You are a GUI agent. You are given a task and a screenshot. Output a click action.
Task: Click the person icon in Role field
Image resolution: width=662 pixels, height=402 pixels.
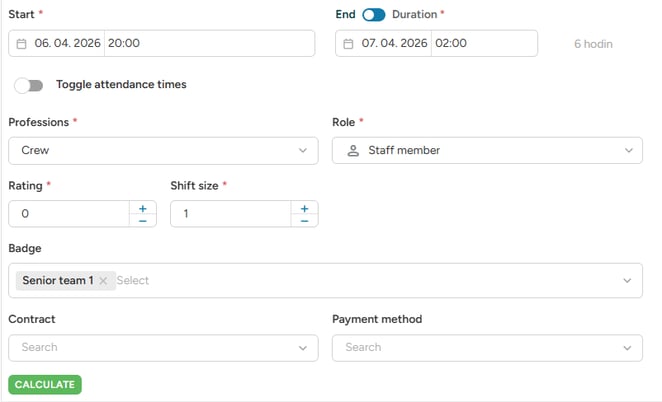[352, 151]
